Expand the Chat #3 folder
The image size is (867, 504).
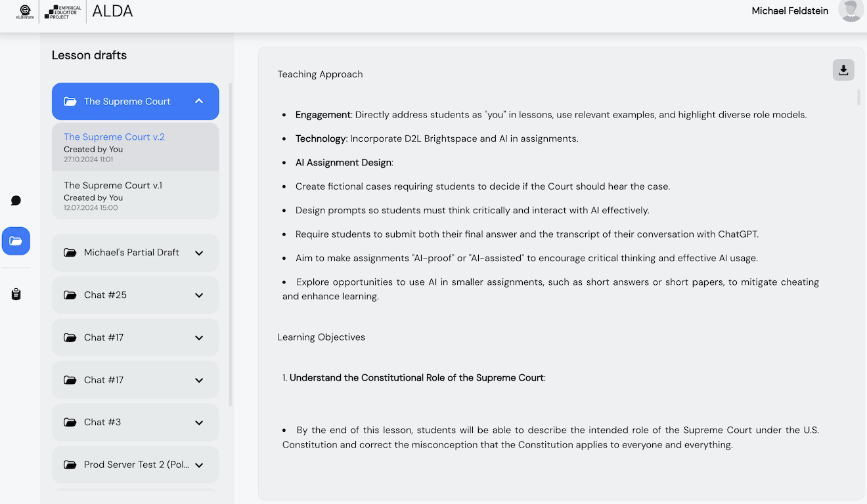199,422
